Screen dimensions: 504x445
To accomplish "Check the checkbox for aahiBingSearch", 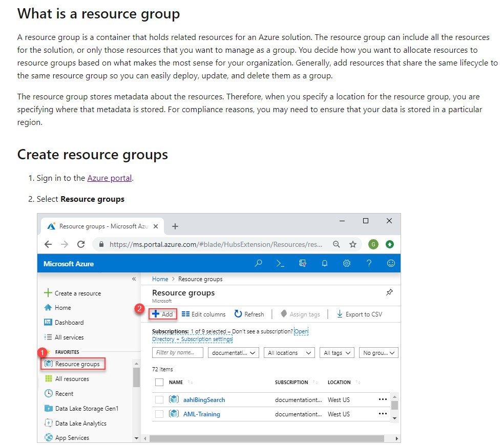I will 159,399.
